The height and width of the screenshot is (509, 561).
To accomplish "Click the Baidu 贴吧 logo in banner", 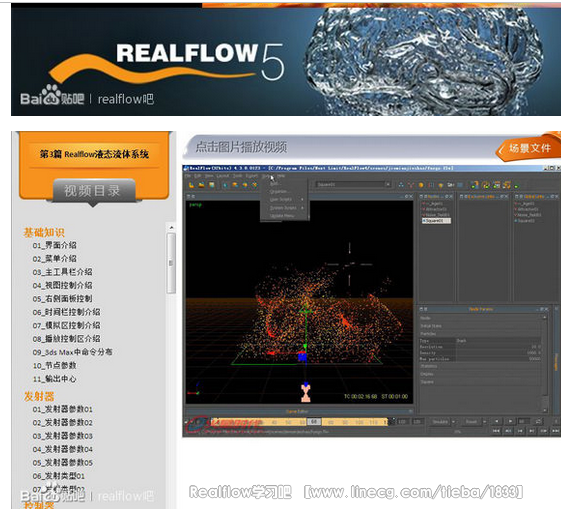I will tap(52, 96).
